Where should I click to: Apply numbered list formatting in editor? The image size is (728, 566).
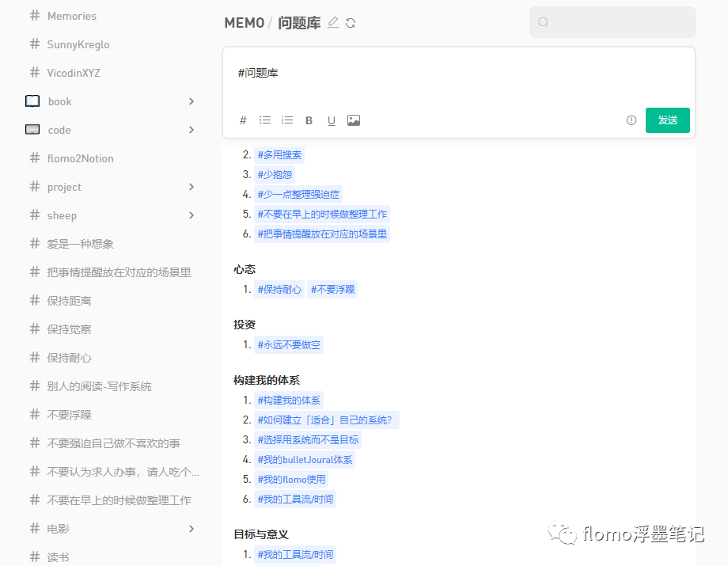coord(287,120)
